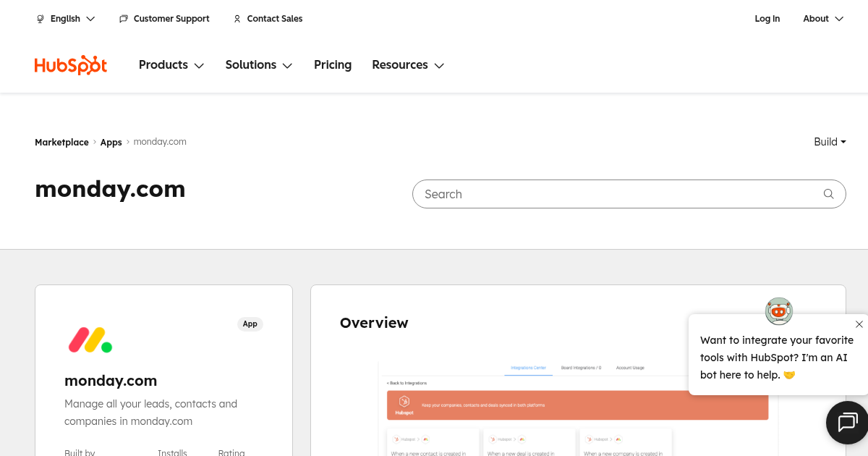This screenshot has height=456, width=868.
Task: Open Contact Sales link
Action: pos(268,19)
